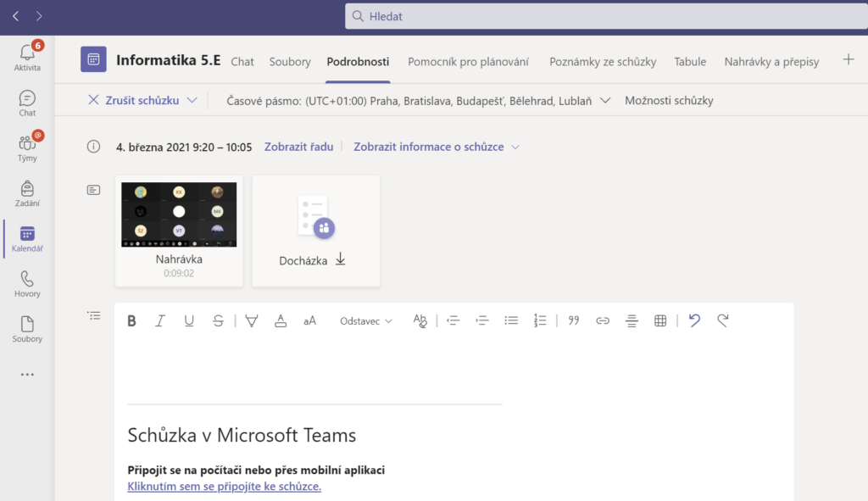
Task: Click the info icon beside meeting date
Action: click(x=93, y=146)
